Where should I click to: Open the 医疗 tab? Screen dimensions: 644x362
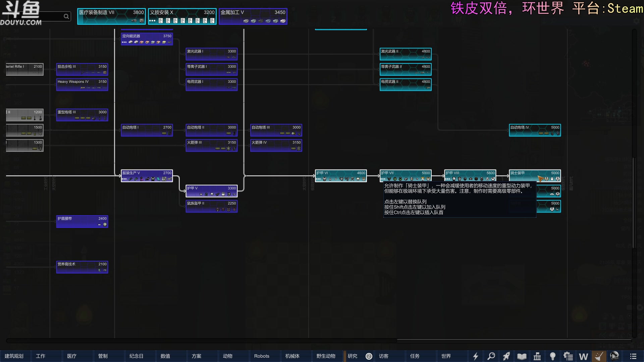point(78,356)
